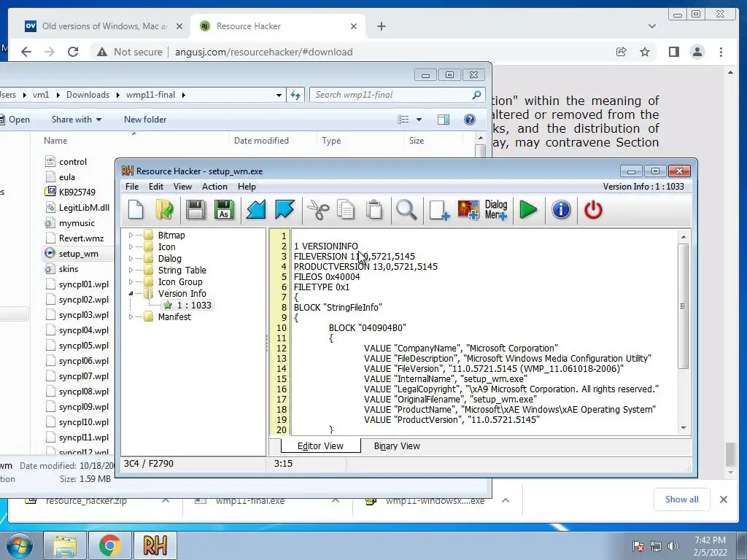
Task: Open the View menu in Resource Hacker
Action: point(182,187)
